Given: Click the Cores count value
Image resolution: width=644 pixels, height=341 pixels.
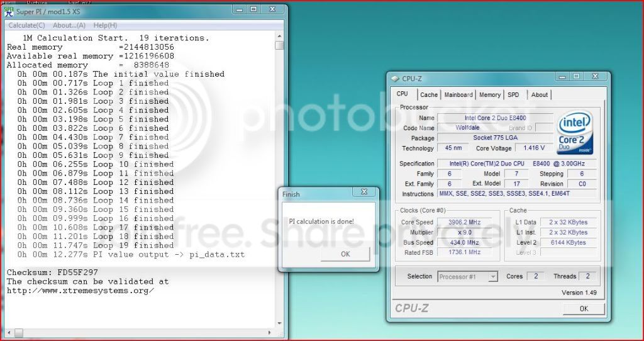Looking at the screenshot, I should tap(536, 276).
